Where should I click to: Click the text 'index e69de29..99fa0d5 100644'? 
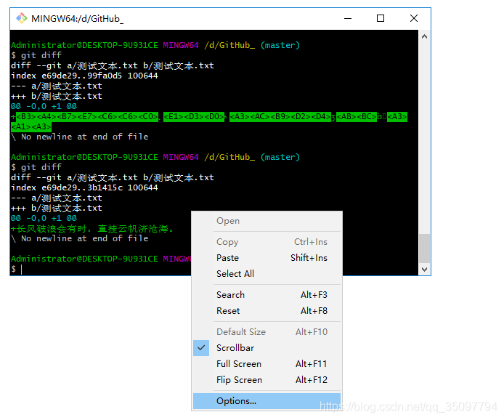[84, 76]
